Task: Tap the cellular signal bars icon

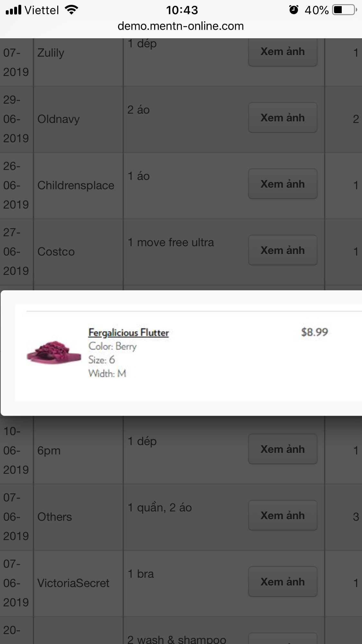Action: [x=14, y=10]
